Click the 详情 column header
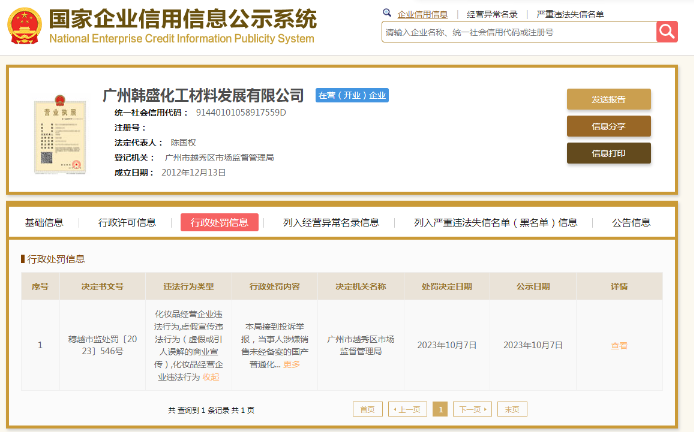Screen dimensions: 694x432 pyautogui.click(x=619, y=286)
